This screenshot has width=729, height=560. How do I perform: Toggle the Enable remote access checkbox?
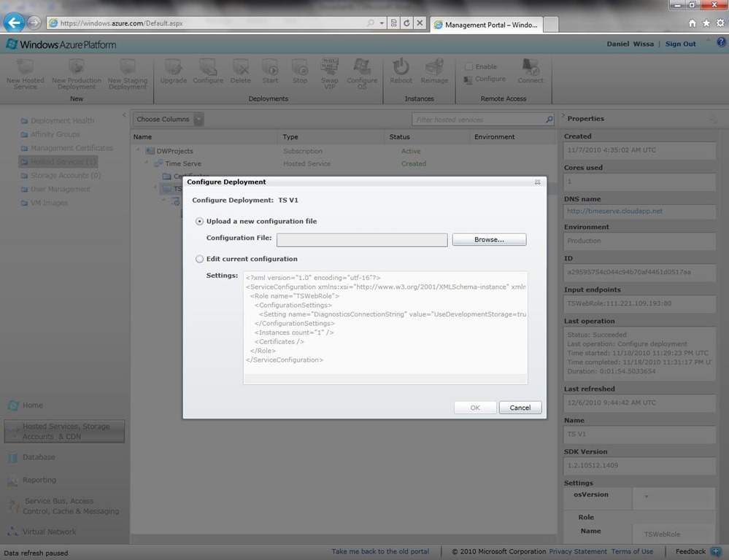tap(469, 66)
